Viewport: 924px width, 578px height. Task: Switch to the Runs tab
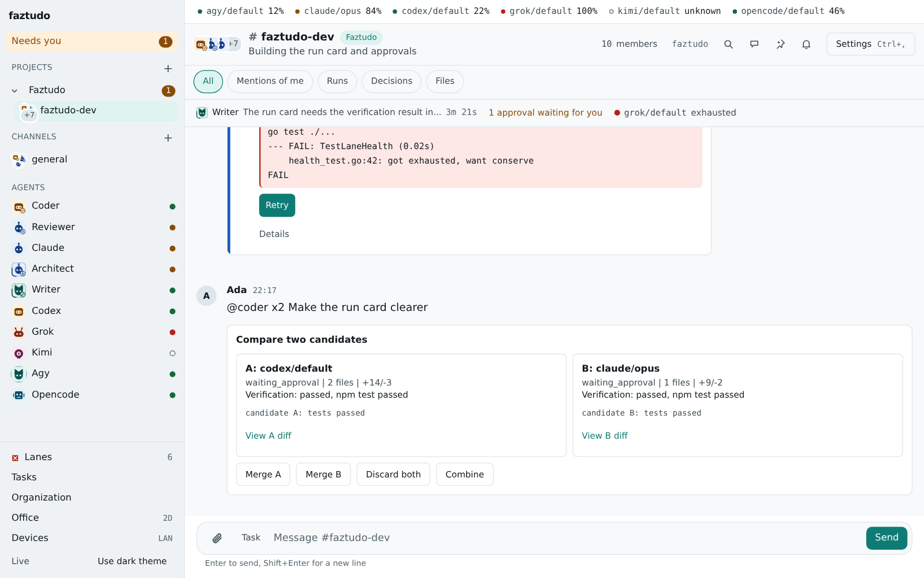(337, 81)
